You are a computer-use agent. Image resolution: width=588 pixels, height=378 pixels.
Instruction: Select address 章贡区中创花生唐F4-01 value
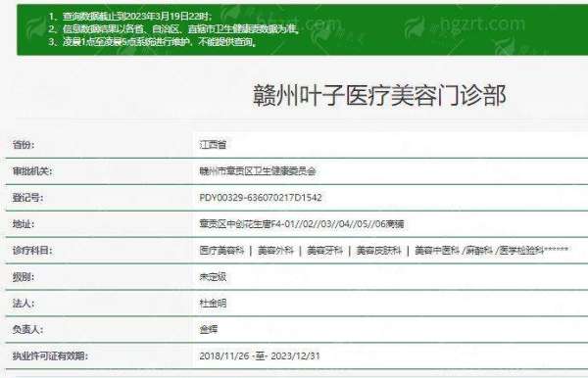tap(302, 224)
